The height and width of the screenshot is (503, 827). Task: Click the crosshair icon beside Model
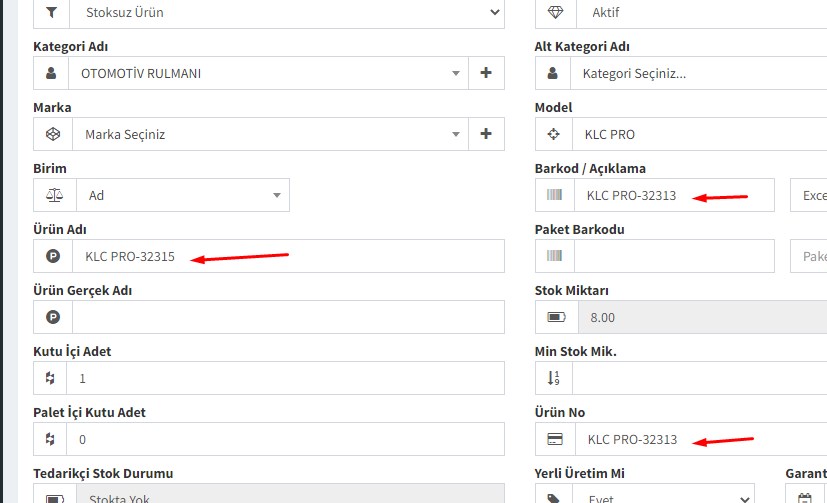coord(554,134)
